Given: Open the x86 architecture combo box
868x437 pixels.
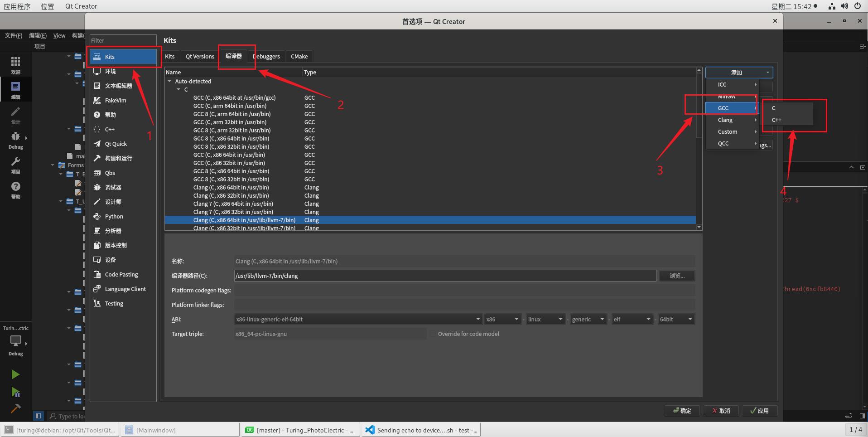Looking at the screenshot, I should pos(502,319).
